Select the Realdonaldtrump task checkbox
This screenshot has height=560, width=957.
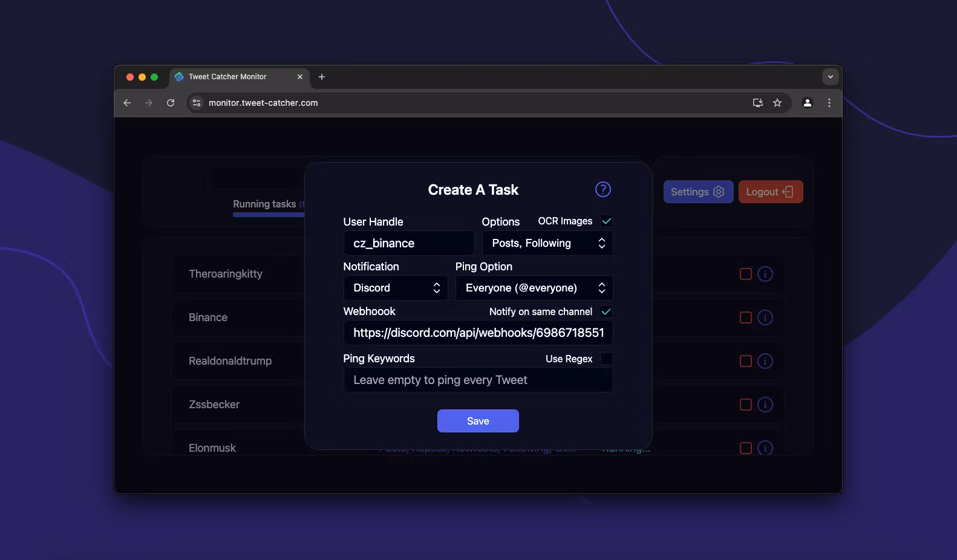(746, 361)
